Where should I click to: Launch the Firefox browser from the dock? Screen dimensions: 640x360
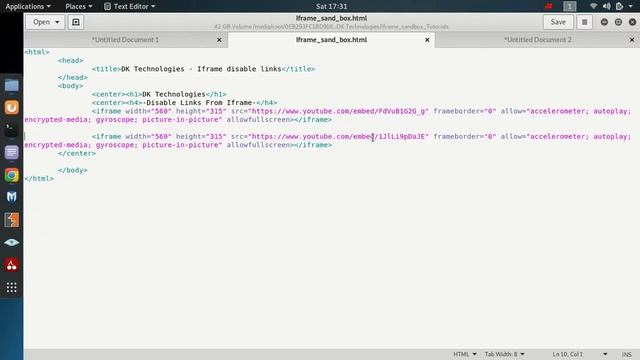pyautogui.click(x=11, y=107)
